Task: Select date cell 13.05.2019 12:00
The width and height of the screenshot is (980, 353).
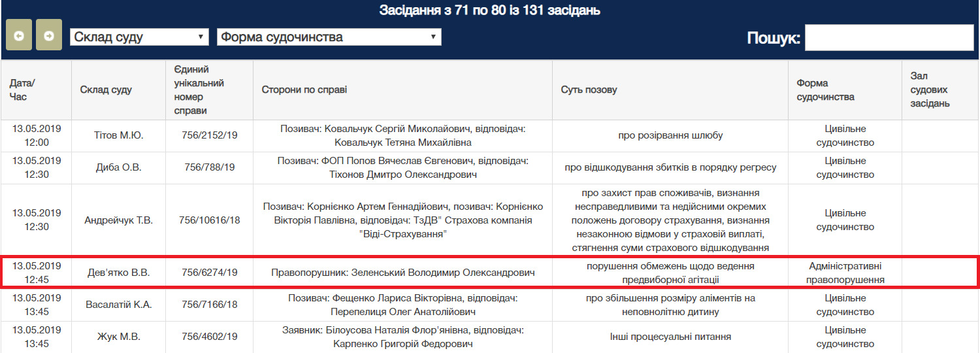Action: click(x=36, y=136)
